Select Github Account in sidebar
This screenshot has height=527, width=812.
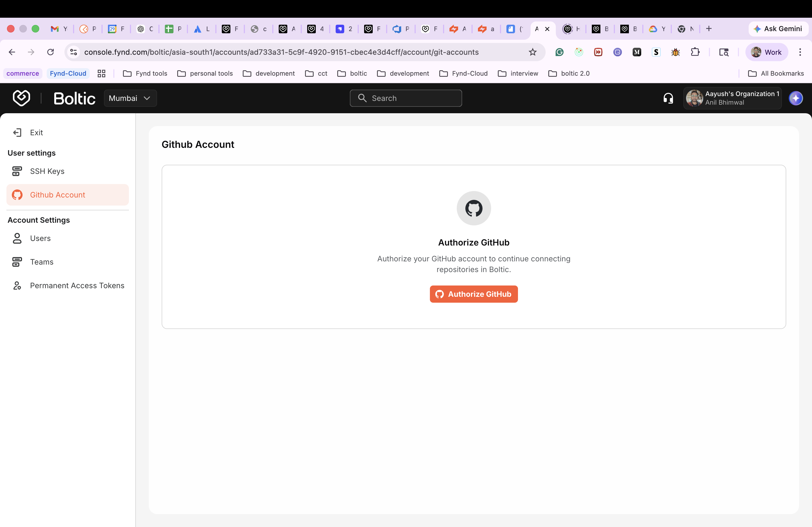point(68,195)
